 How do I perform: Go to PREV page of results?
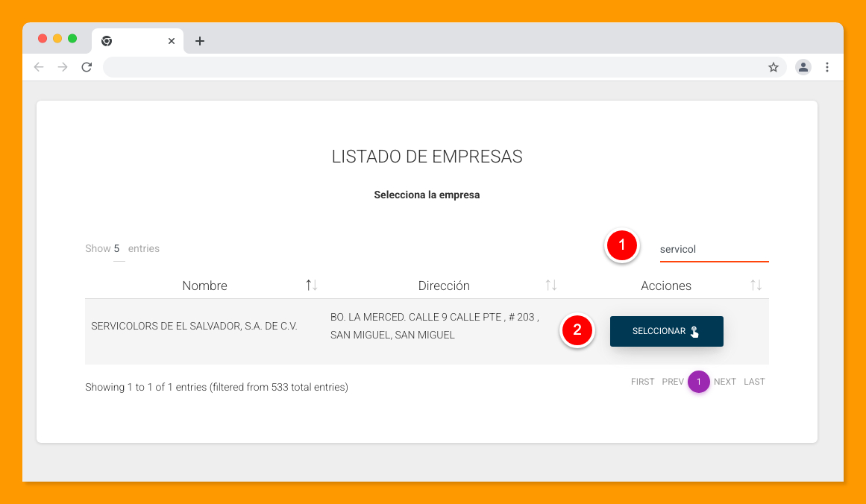tap(672, 382)
